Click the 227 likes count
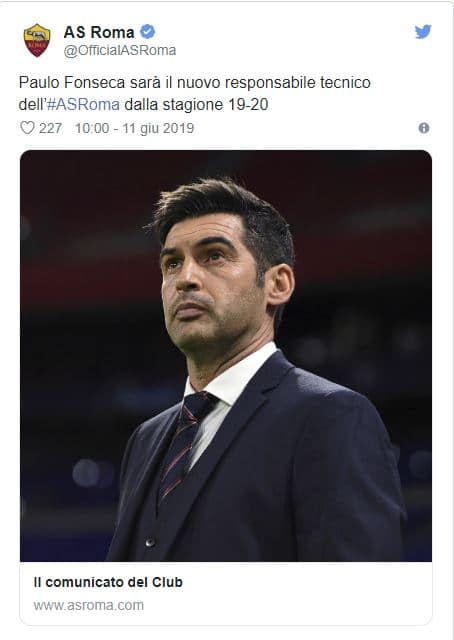 [x=50, y=128]
